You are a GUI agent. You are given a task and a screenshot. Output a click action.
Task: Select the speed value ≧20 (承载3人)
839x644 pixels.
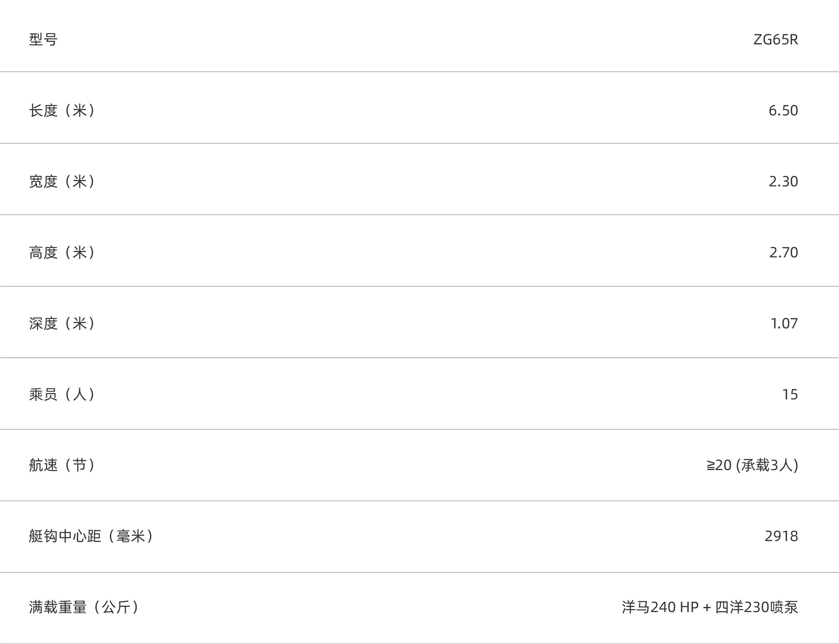[752, 465]
